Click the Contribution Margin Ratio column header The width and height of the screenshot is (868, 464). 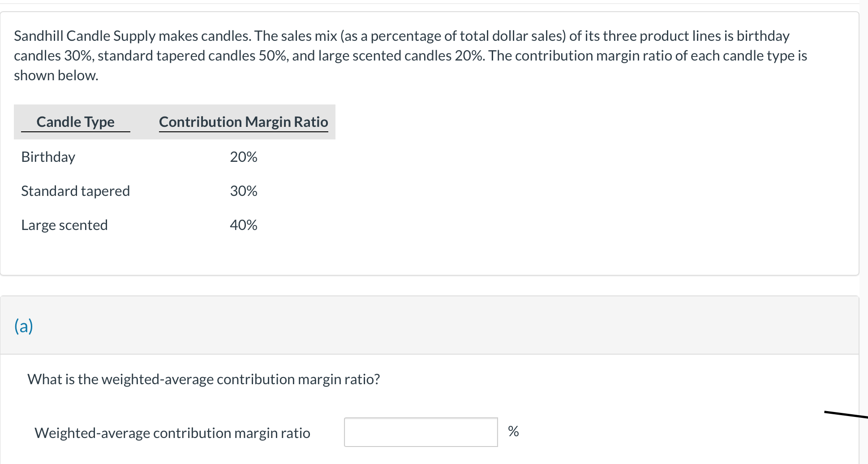pyautogui.click(x=244, y=122)
